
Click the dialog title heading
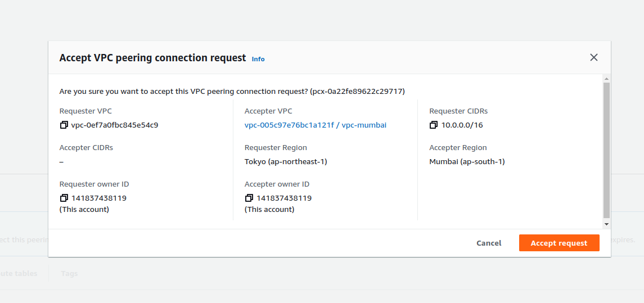[x=152, y=58]
